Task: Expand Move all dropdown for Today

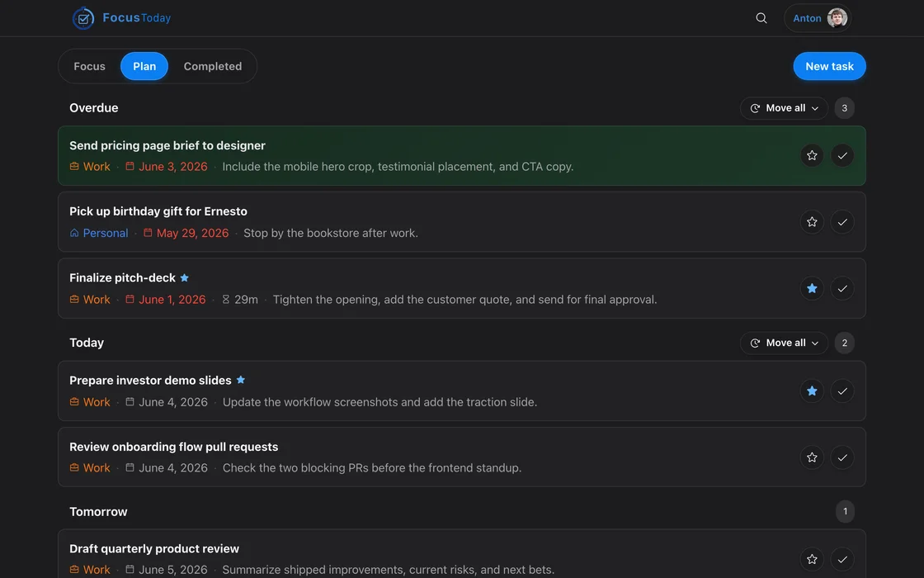Action: tap(784, 343)
